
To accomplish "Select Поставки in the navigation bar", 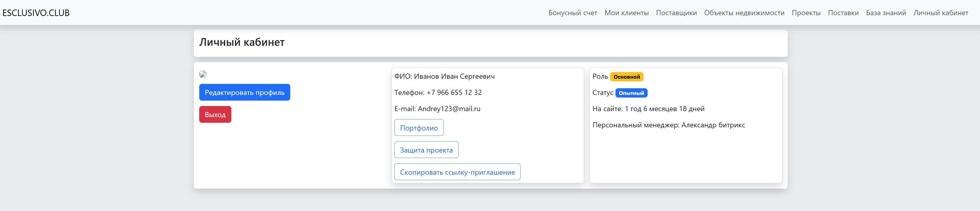I will tap(843, 13).
